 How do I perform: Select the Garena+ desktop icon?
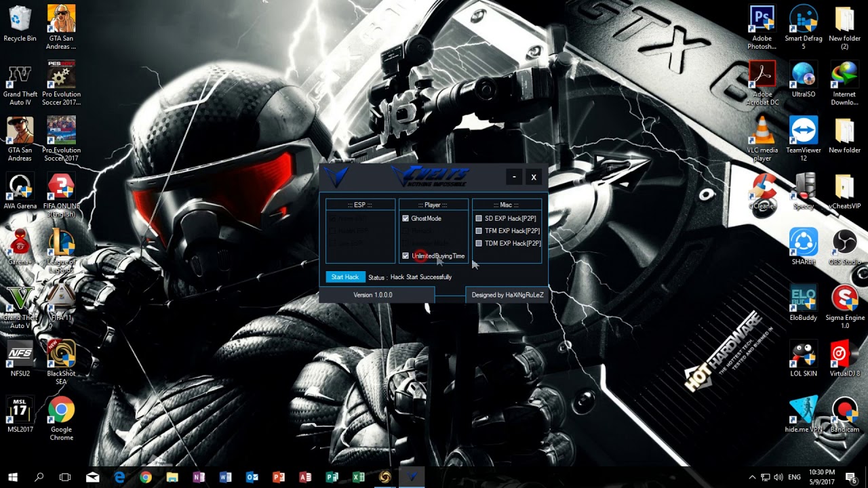(20, 247)
